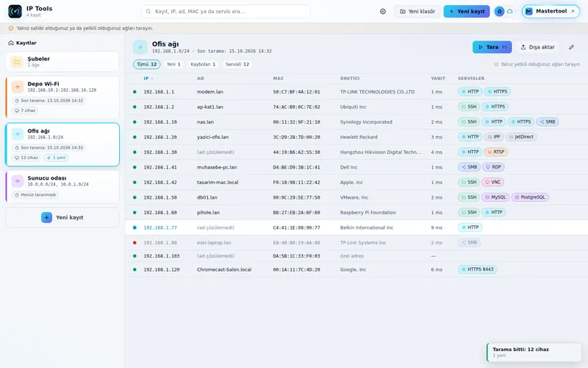Click the Yeni klasör button
This screenshot has width=588, height=368.
click(x=417, y=11)
